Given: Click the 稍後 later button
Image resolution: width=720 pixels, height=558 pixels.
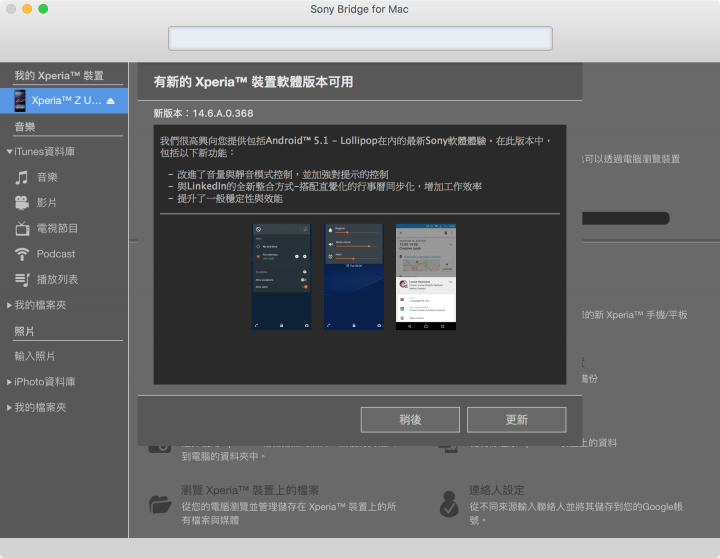Looking at the screenshot, I should tap(410, 419).
